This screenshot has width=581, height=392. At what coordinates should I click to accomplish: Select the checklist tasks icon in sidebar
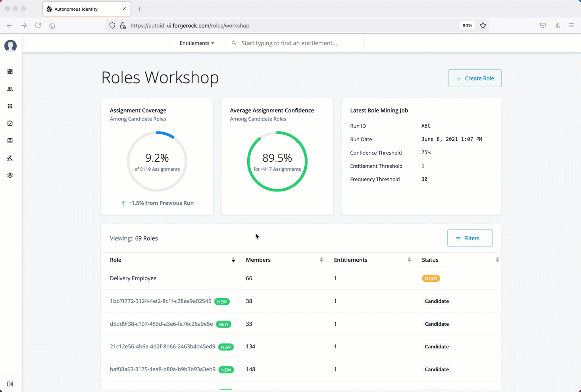pos(10,123)
